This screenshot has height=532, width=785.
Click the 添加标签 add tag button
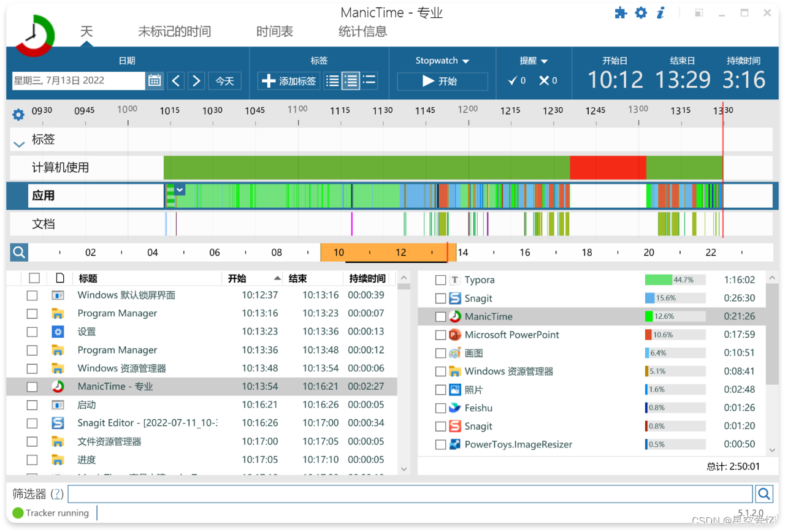[x=288, y=80]
